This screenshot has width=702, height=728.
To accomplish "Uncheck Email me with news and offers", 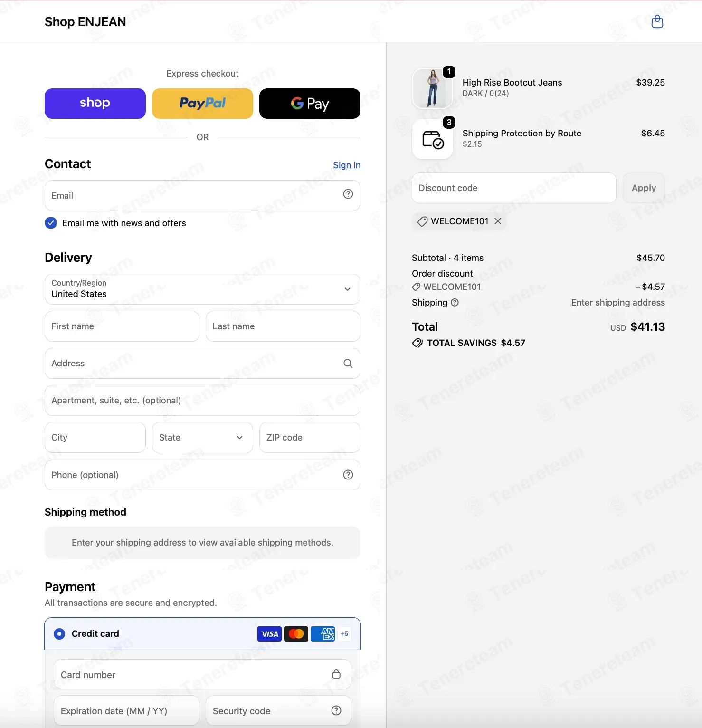I will pos(51,223).
